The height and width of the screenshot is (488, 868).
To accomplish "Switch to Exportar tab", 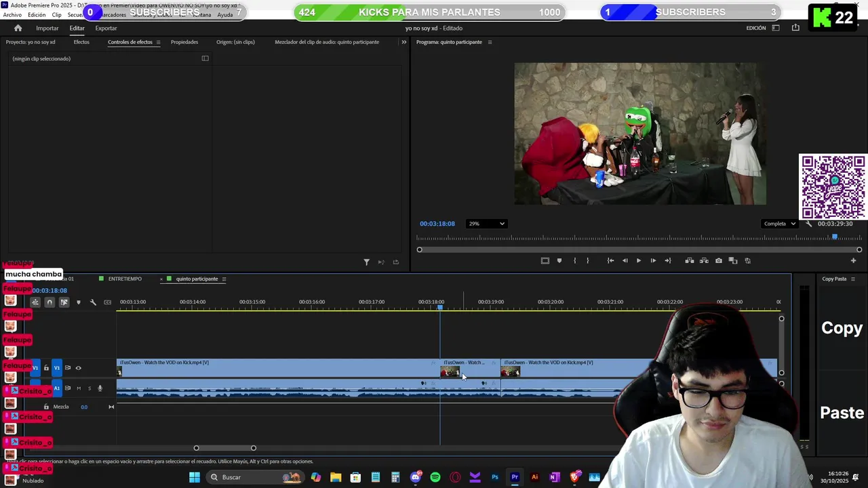I will [x=106, y=28].
